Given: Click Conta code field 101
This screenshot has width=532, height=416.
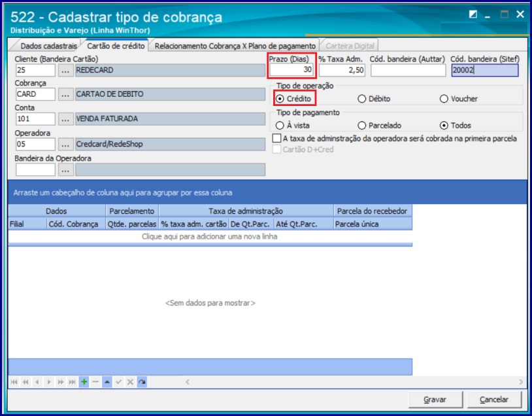Looking at the screenshot, I should [x=35, y=119].
